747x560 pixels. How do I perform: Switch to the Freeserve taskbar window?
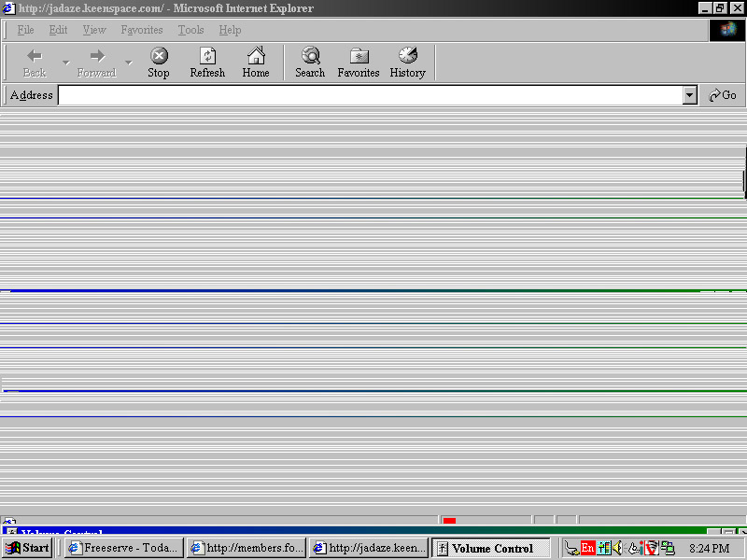coord(122,548)
